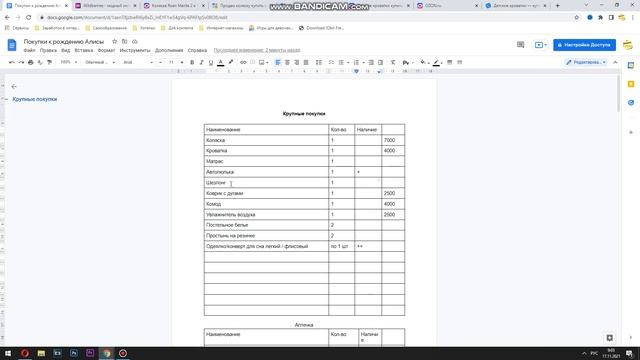Open the text color picker

pyautogui.click(x=220, y=62)
